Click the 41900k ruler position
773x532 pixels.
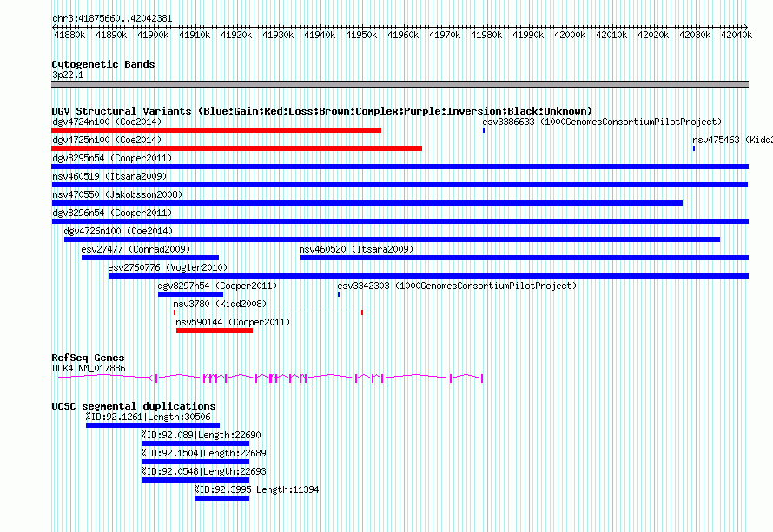[x=153, y=35]
